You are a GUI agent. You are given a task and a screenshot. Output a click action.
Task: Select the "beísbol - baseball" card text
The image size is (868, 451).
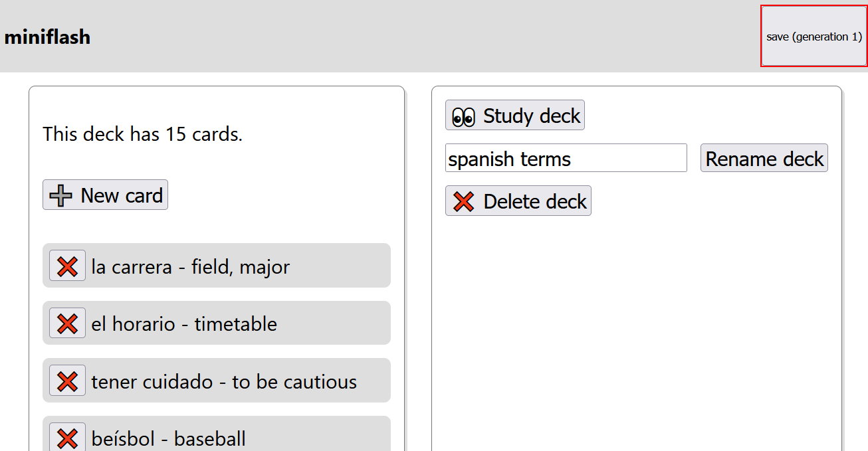coord(169,438)
